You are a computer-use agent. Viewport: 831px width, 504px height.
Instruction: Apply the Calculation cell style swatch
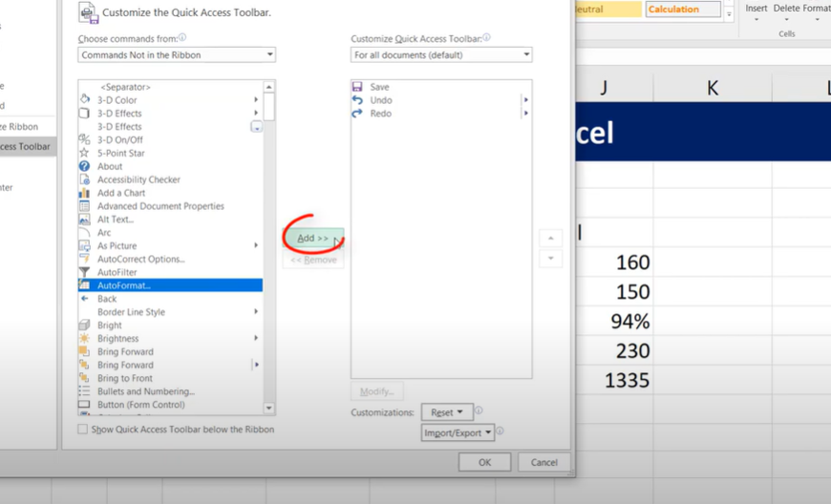683,9
